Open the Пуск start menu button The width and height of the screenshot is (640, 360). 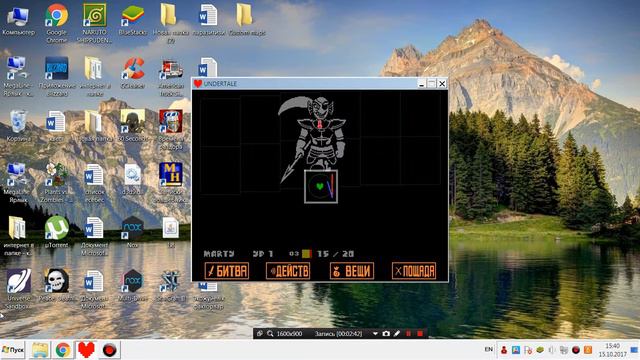point(13,350)
